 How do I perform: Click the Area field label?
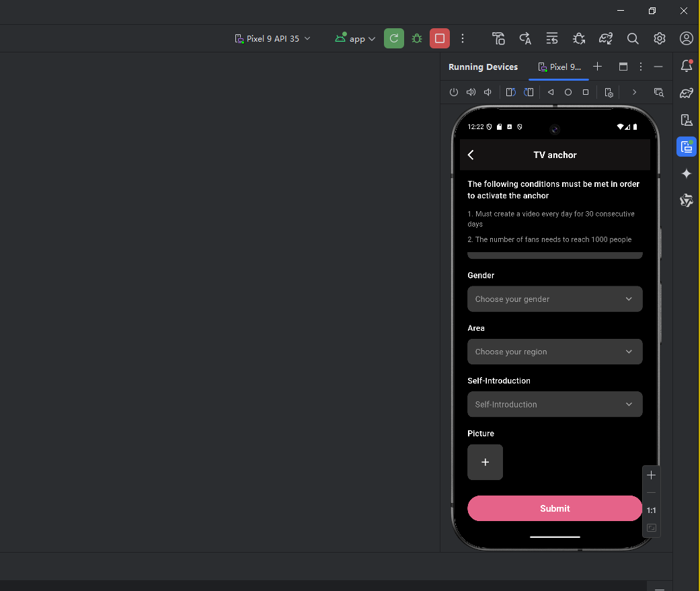pyautogui.click(x=476, y=328)
